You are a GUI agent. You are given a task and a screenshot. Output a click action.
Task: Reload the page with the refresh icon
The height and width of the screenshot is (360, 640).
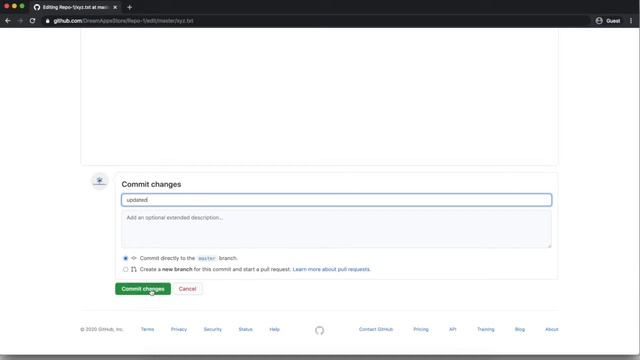click(x=33, y=20)
